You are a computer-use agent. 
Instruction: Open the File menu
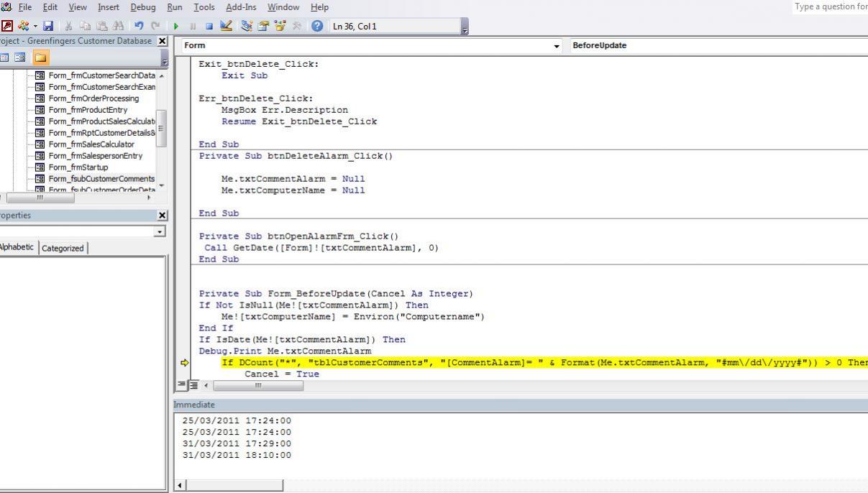tap(24, 7)
